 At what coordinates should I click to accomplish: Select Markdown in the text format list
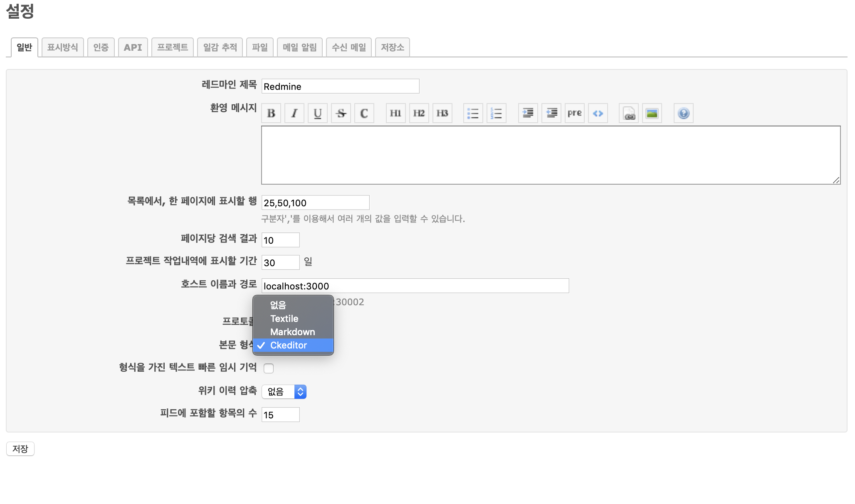(x=293, y=332)
